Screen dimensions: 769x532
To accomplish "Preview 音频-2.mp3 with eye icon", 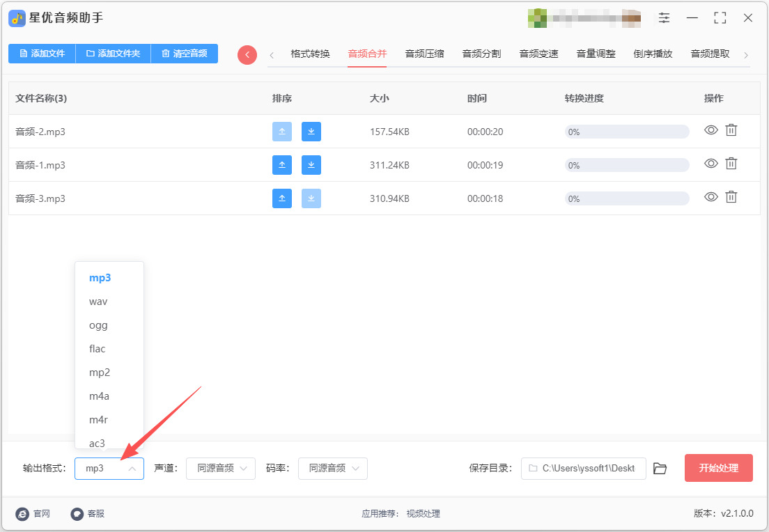I will [710, 130].
